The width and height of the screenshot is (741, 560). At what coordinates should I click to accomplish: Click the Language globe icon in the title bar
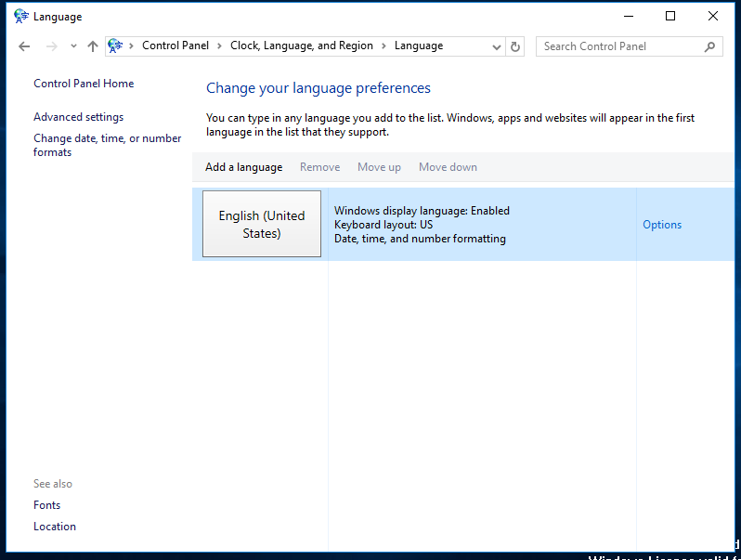(20, 16)
